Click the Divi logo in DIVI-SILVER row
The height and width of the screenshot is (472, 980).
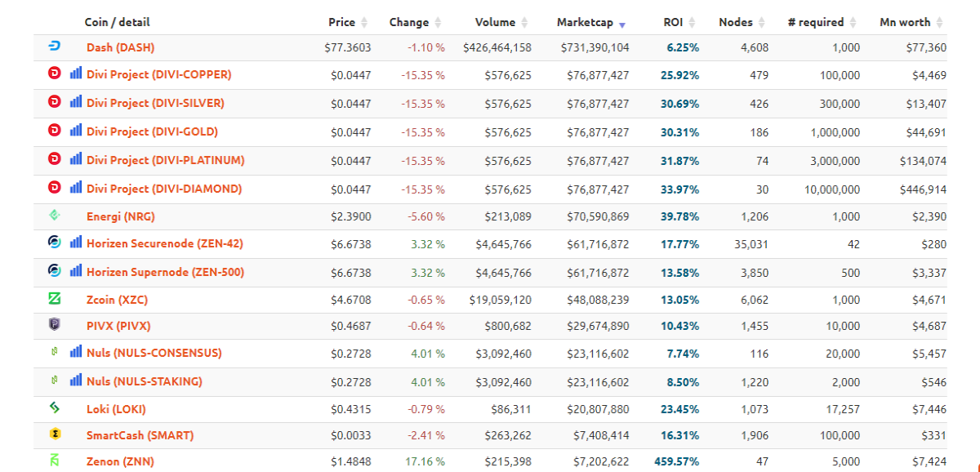tap(55, 102)
